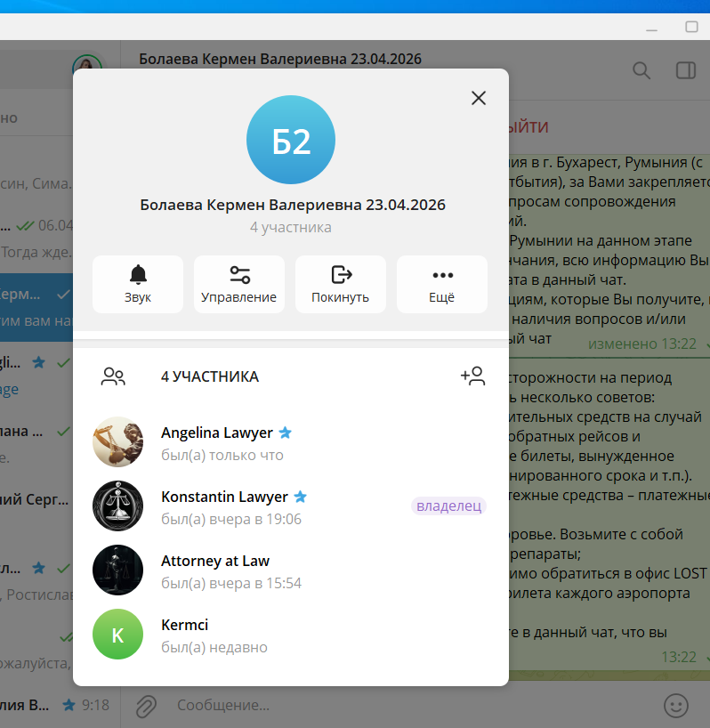Click the group name in dialog
This screenshot has width=710, height=728.
tap(293, 205)
